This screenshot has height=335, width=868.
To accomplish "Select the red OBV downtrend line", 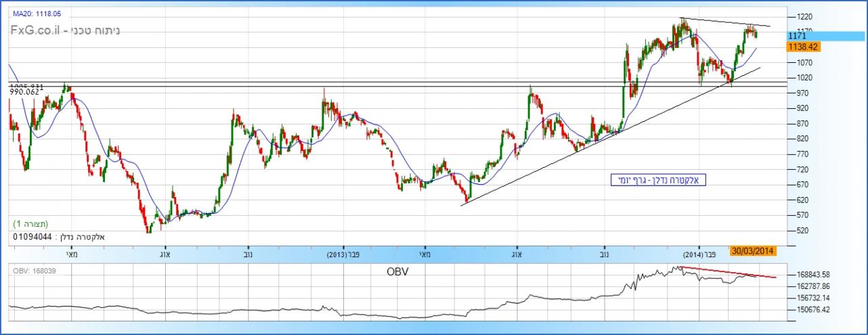I will (x=728, y=272).
